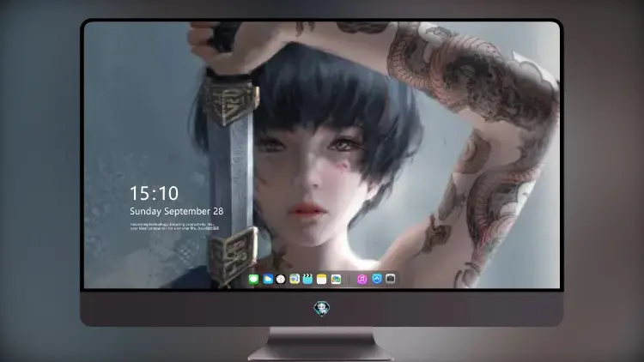
Task: Open the blue App Store icon
Action: pyautogui.click(x=377, y=279)
